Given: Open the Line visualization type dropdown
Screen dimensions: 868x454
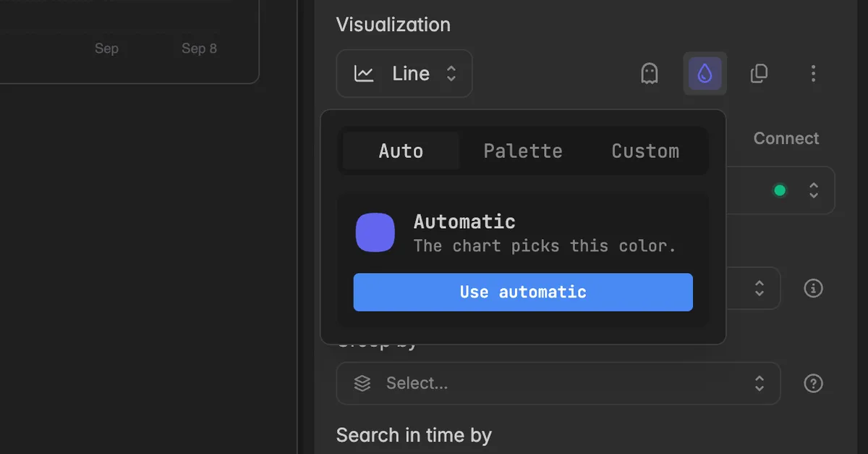Looking at the screenshot, I should tap(404, 73).
